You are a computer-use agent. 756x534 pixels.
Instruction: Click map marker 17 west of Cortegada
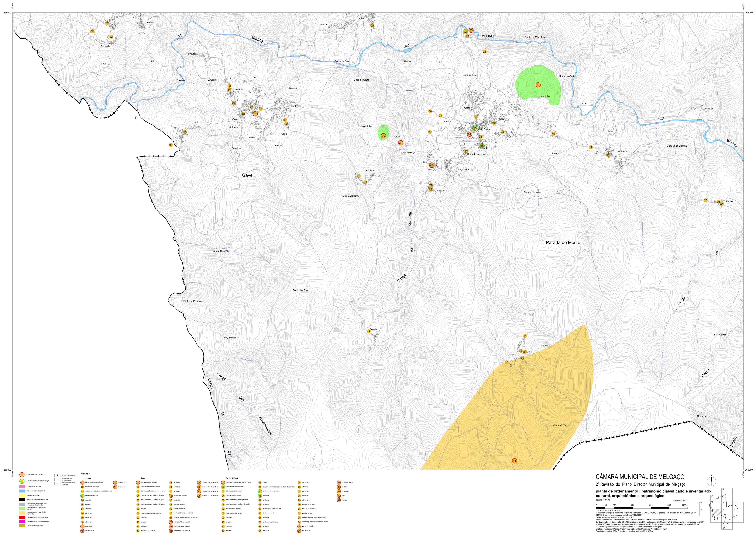pyautogui.click(x=591, y=147)
